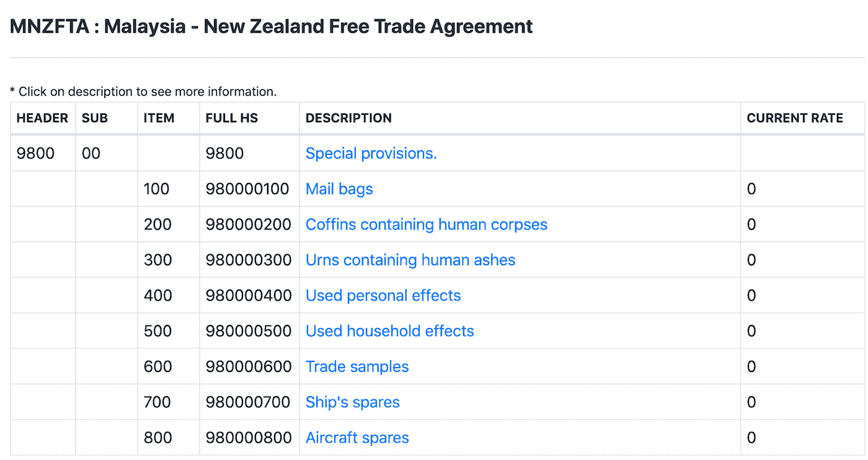Select the 980000100 full HS code cell

[x=247, y=189]
